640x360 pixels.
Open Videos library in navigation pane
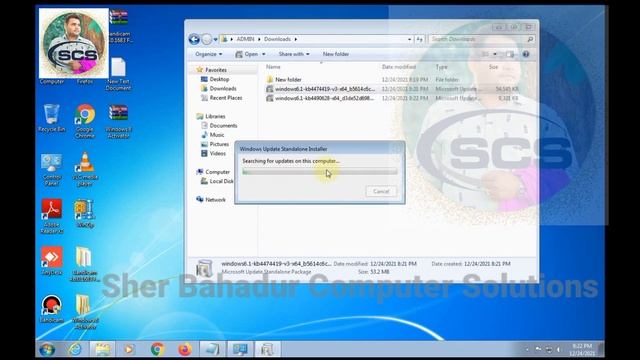[x=213, y=153]
